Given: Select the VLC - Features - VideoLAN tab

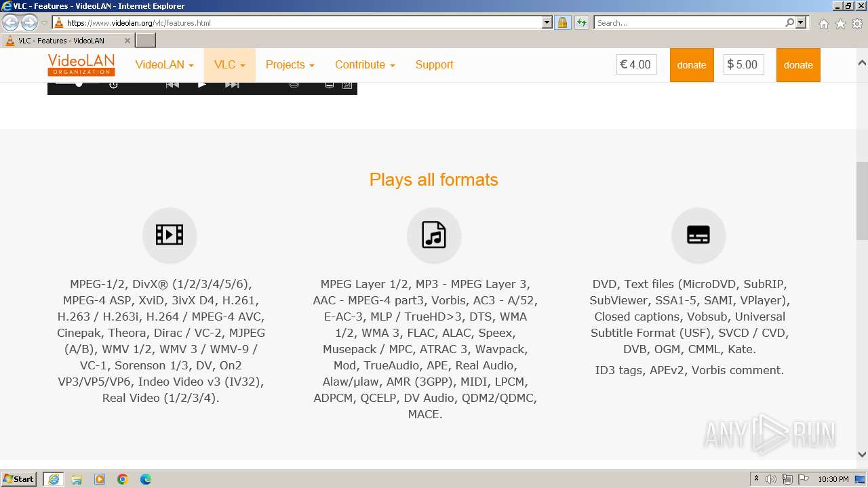Looking at the screenshot, I should coord(68,40).
